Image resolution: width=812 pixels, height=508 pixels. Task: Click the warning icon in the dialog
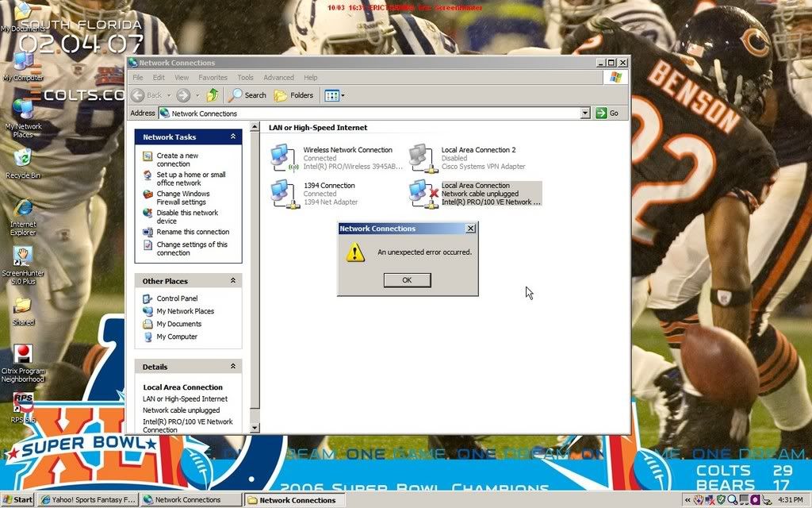[355, 252]
